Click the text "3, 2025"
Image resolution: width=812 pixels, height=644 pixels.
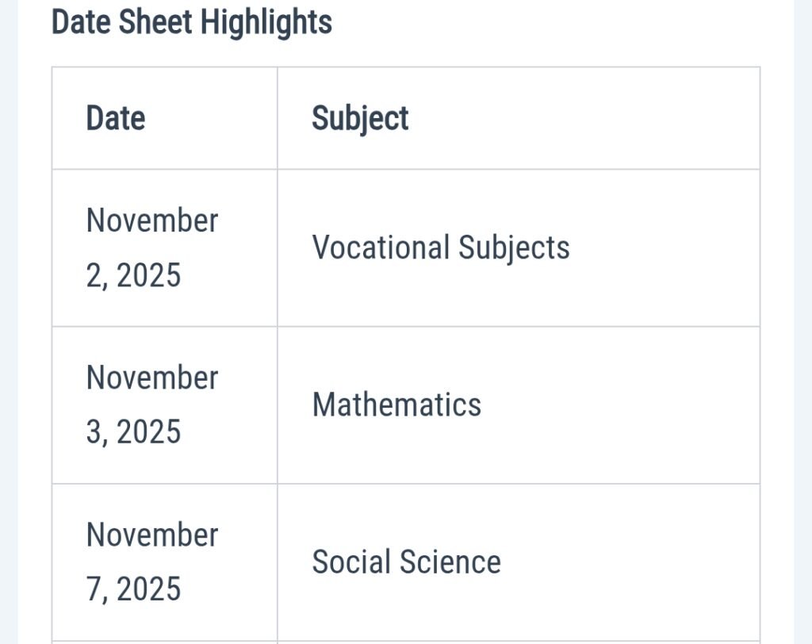click(133, 432)
